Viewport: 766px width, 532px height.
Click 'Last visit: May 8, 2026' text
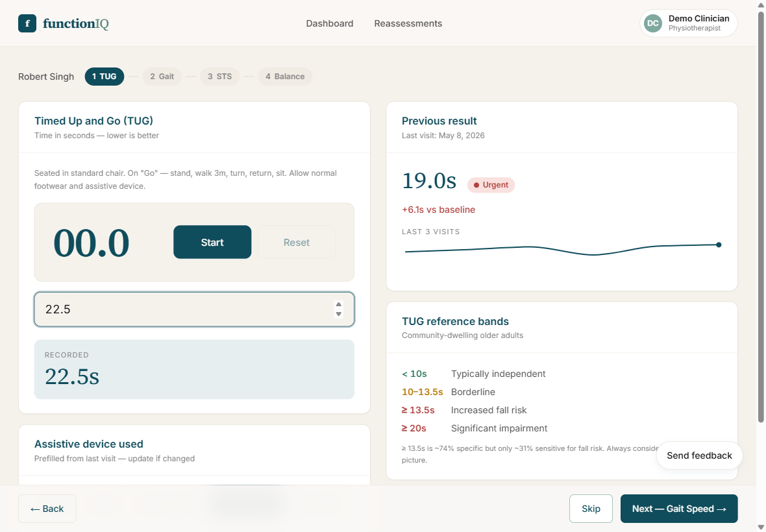pyautogui.click(x=443, y=135)
